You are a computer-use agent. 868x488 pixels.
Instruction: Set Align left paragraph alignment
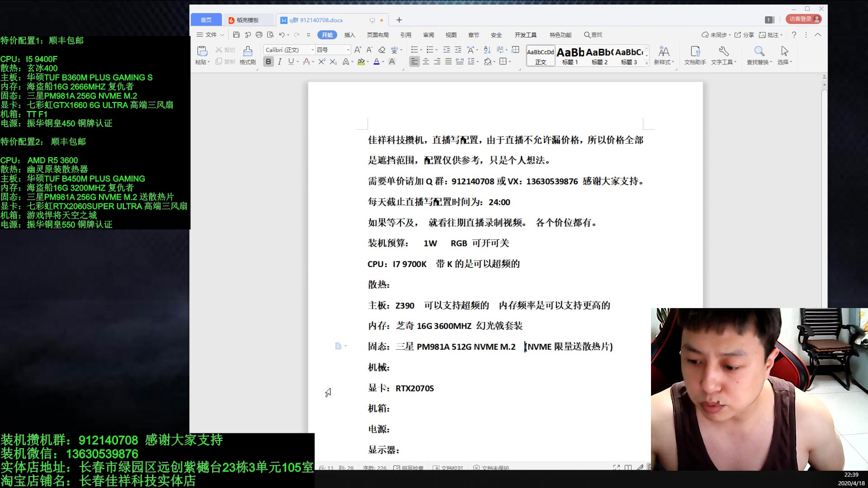coord(414,61)
